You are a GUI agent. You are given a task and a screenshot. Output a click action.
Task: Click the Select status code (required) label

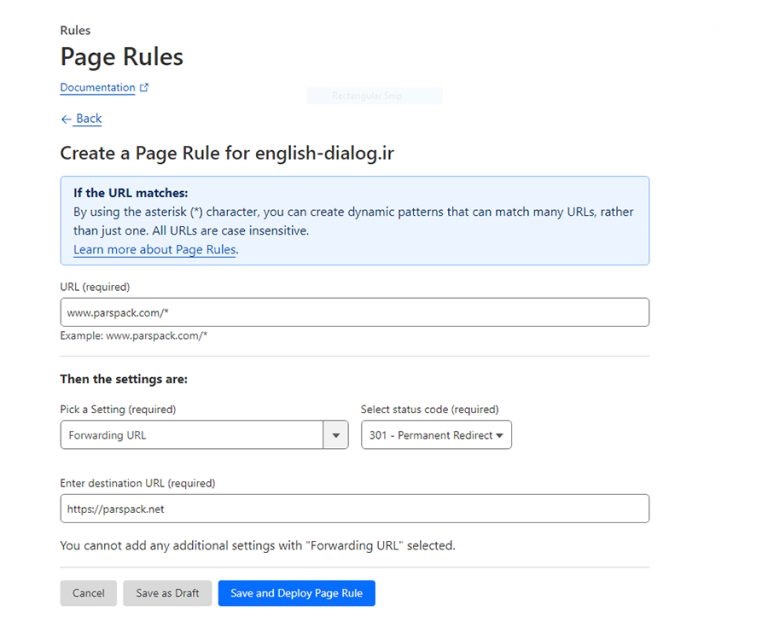coord(429,409)
